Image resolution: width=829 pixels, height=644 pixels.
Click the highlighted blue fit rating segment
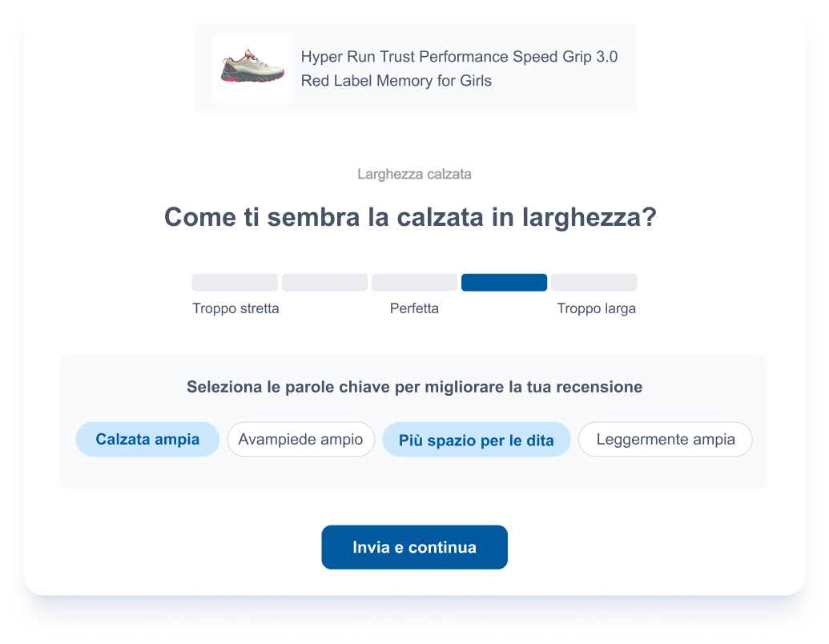505,282
